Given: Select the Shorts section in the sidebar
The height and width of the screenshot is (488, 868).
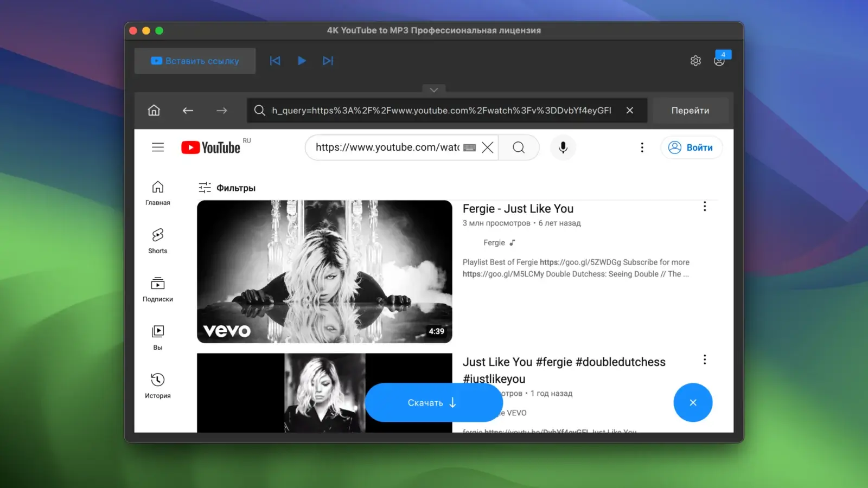Looking at the screenshot, I should coord(157,241).
